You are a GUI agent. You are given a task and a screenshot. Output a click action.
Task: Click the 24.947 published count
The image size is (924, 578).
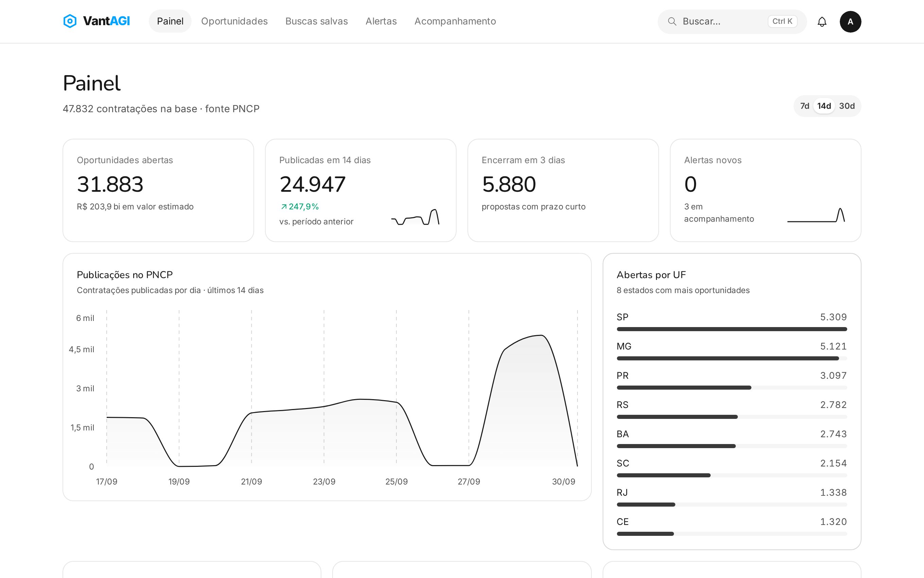[x=312, y=184]
